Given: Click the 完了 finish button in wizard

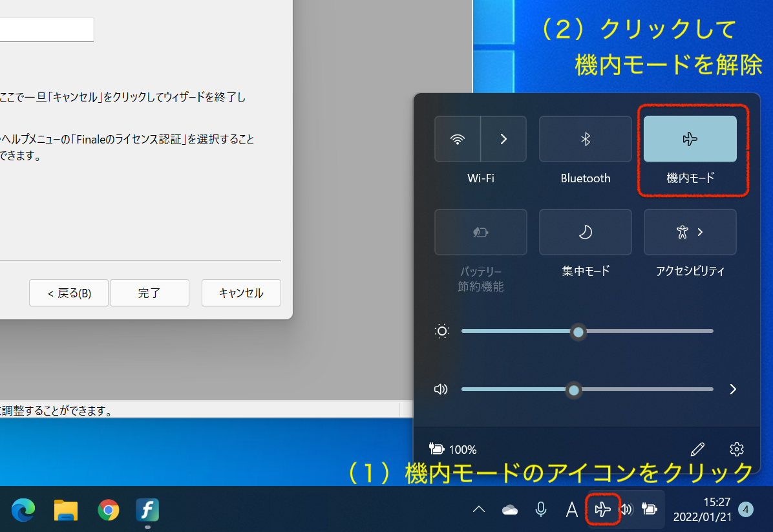Looking at the screenshot, I should (149, 293).
